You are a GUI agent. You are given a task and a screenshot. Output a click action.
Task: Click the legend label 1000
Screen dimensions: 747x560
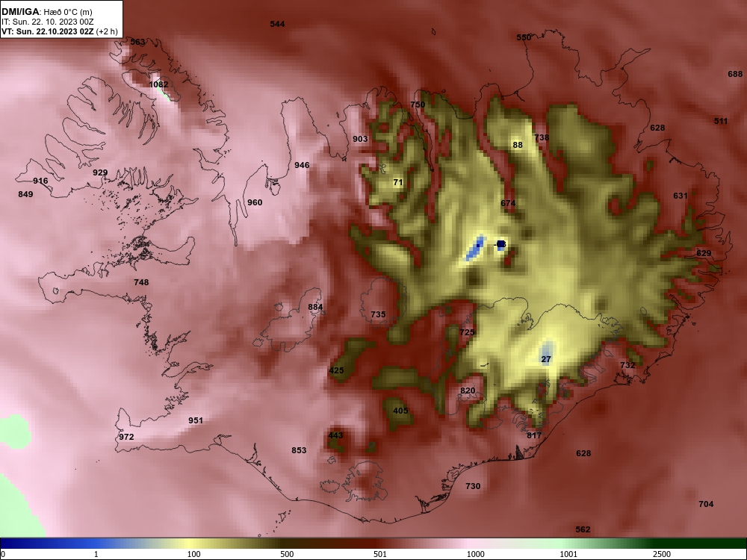[x=475, y=554]
